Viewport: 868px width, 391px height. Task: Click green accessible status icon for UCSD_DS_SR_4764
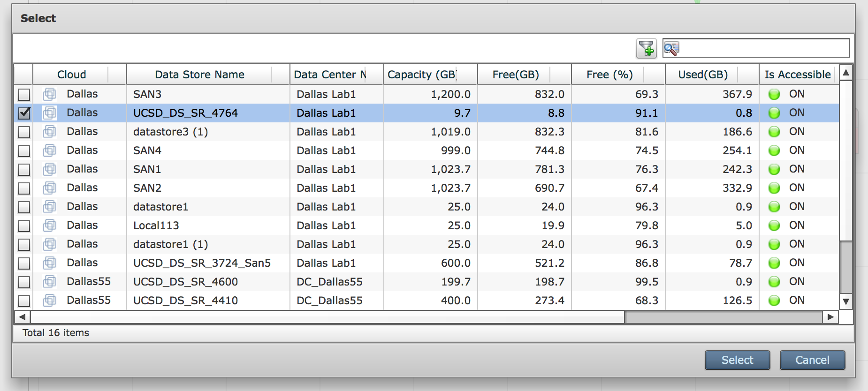point(774,113)
